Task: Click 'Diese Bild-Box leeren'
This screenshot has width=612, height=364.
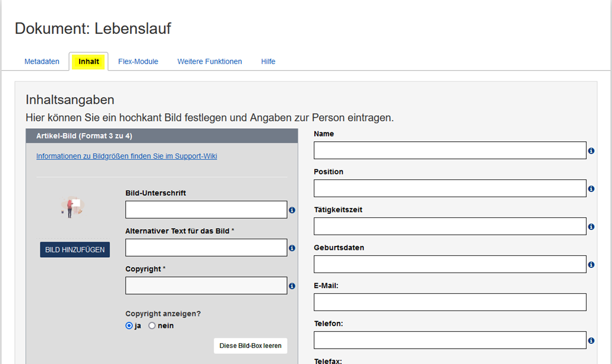Action: coord(250,346)
